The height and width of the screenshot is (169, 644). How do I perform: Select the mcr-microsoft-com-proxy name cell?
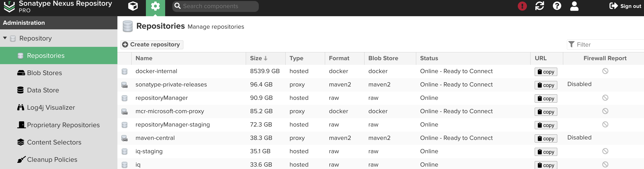170,111
